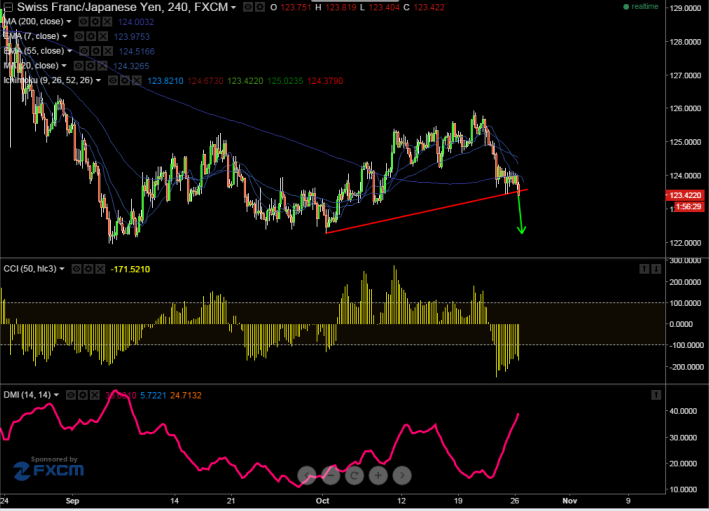This screenshot has height=511, width=709.
Task: Remove EMA (7, close) indicator with X
Action: coord(103,36)
